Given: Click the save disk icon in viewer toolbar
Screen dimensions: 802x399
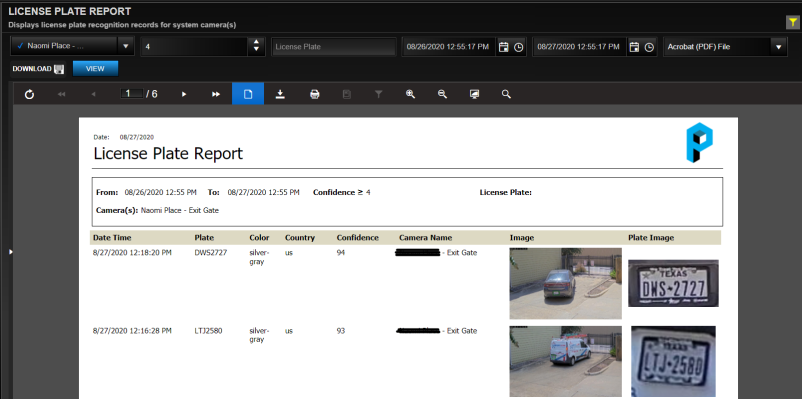Looking at the screenshot, I should 347,94.
